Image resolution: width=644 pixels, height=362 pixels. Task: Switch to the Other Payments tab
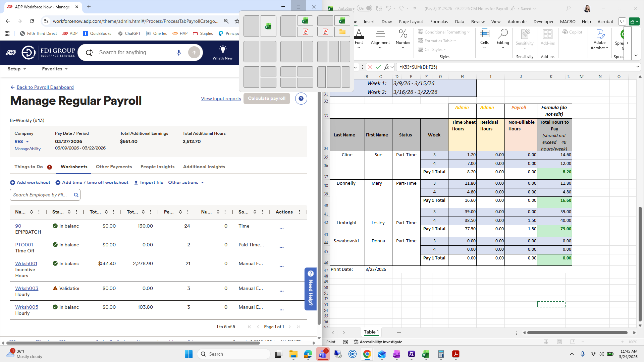pyautogui.click(x=114, y=167)
